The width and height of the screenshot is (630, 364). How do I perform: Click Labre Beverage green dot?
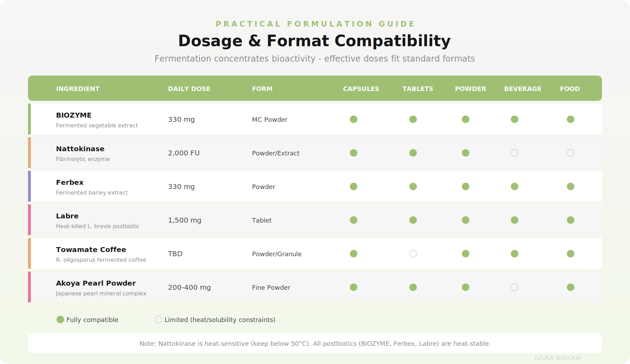[x=514, y=220]
